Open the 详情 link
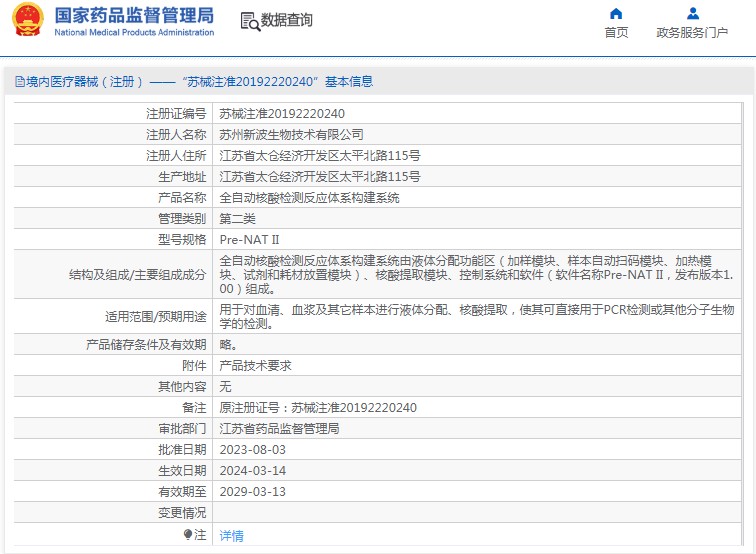This screenshot has height=554, width=756. pos(231,535)
